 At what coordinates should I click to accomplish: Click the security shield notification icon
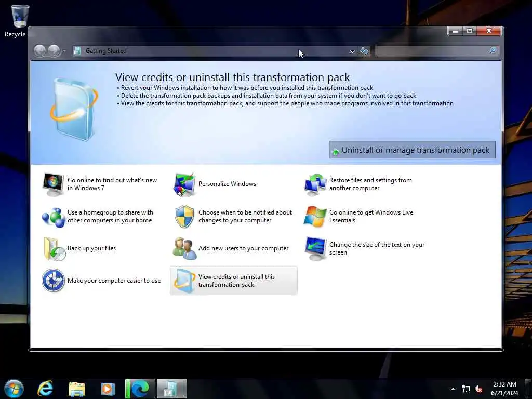[184, 217]
